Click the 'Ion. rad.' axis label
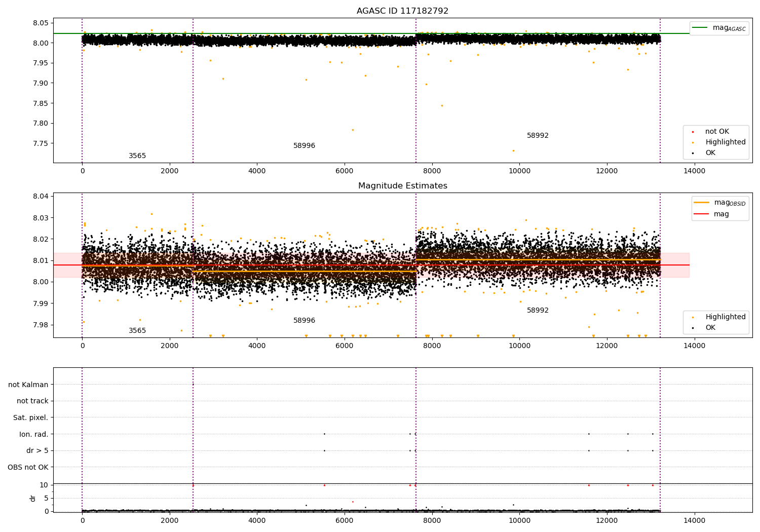This screenshot has width=760, height=532. (x=34, y=434)
